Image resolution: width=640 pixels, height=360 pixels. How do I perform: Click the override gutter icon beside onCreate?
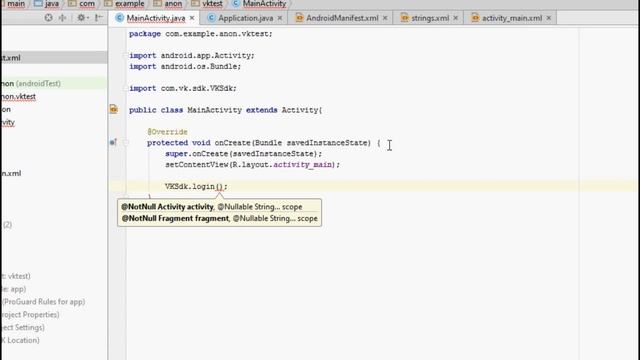coord(113,142)
